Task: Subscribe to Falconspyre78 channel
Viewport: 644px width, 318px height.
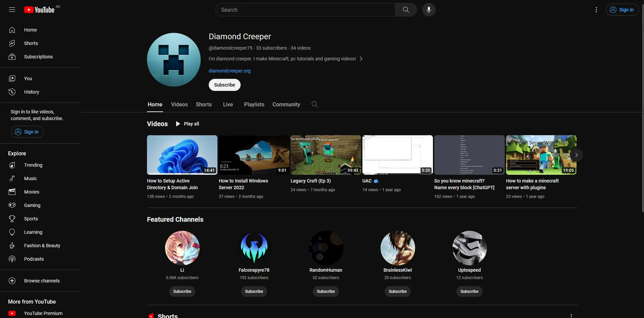Action: coord(254,291)
